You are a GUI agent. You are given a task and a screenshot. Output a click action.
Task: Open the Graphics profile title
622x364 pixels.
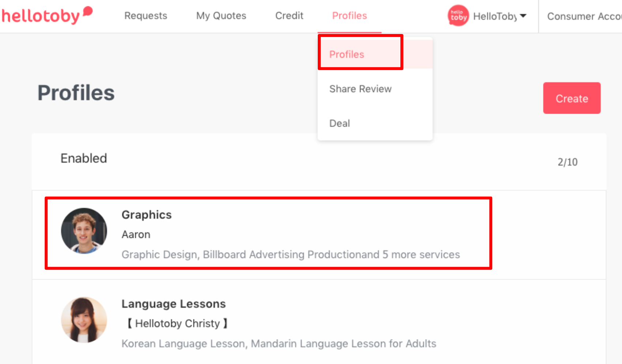pyautogui.click(x=147, y=215)
